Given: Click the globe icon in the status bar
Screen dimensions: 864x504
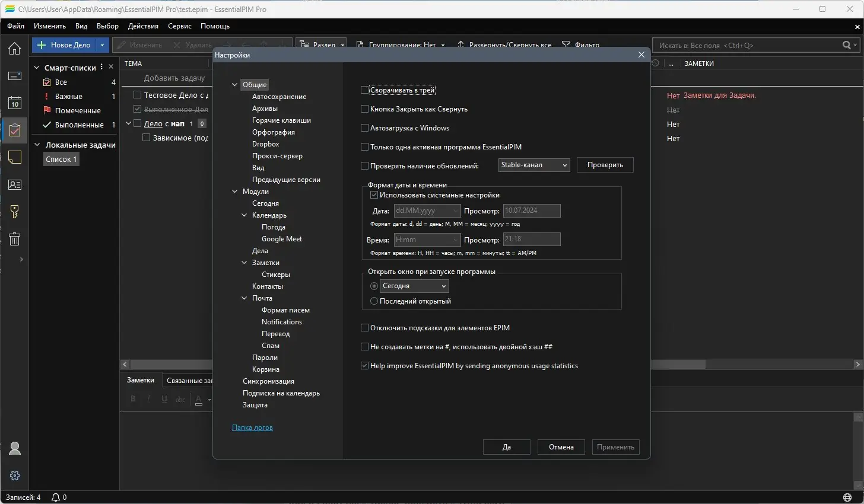Looking at the screenshot, I should (847, 497).
